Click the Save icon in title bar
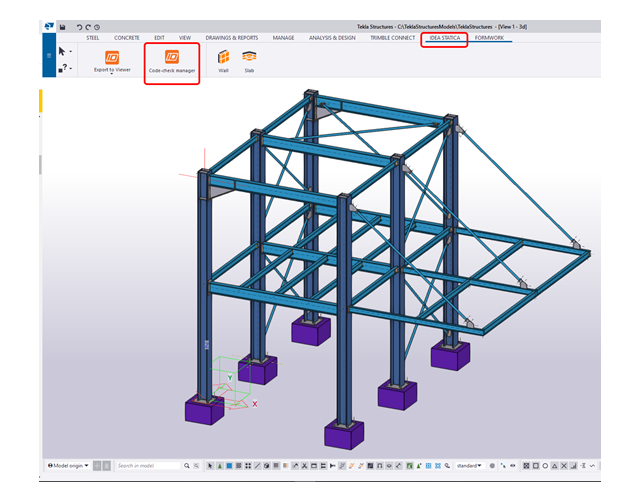This screenshot has height=500, width=640. [x=62, y=27]
